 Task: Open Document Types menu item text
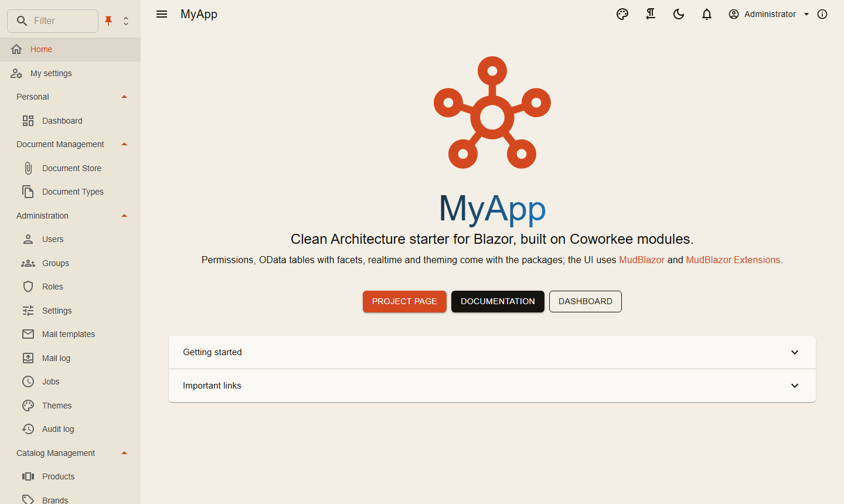73,192
